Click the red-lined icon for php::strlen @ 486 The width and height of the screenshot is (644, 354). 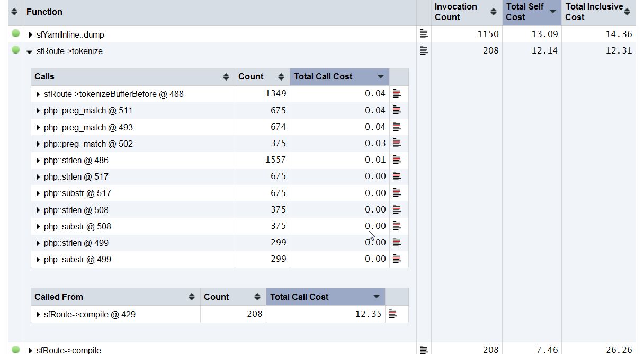(x=397, y=160)
